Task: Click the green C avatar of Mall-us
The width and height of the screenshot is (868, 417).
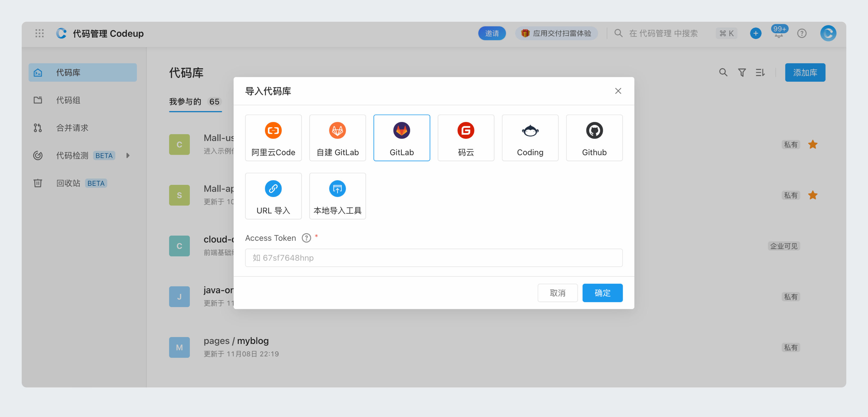Action: (x=179, y=145)
